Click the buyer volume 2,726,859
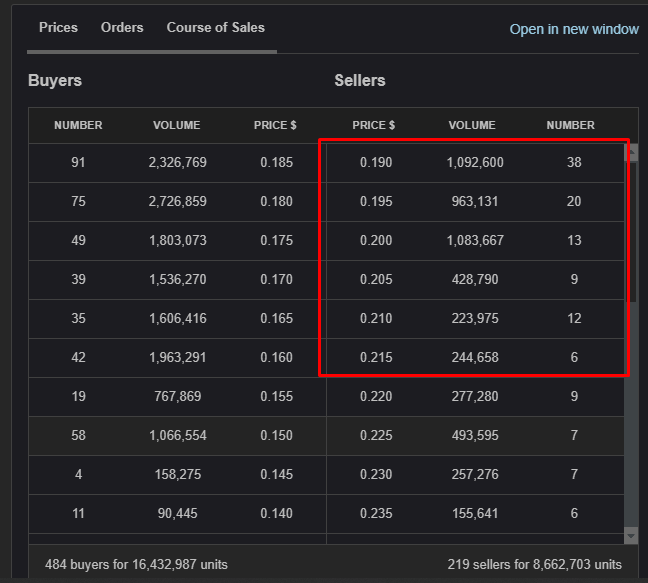 click(177, 201)
